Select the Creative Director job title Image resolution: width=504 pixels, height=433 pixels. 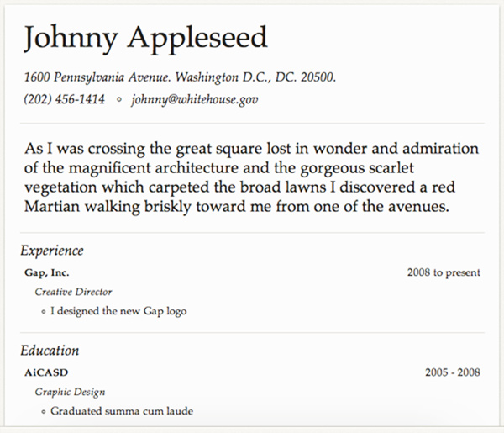point(73,292)
